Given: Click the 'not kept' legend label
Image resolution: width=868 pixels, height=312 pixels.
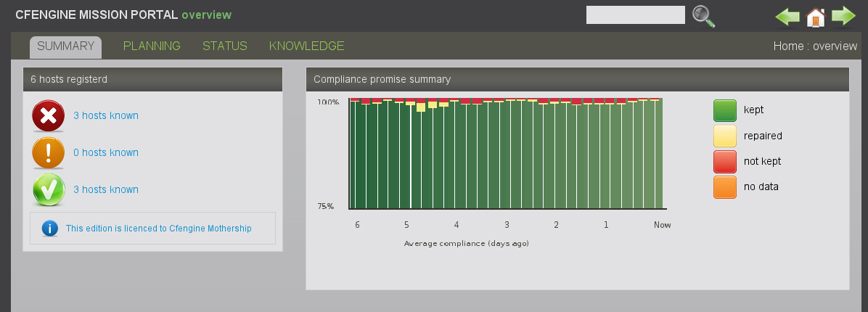Looking at the screenshot, I should coord(762,162).
